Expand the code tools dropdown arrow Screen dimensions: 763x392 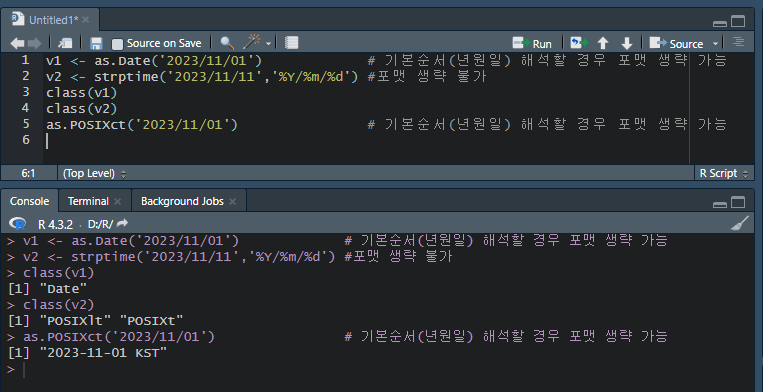268,43
